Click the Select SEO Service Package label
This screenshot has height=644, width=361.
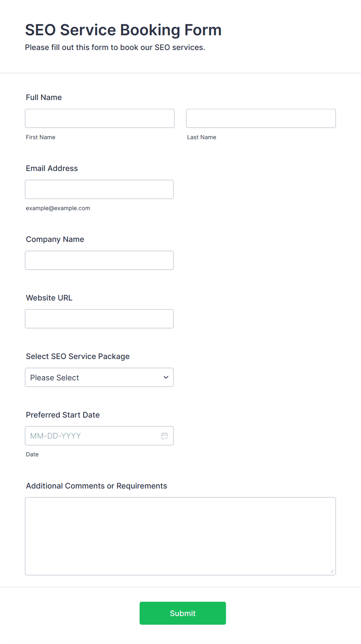78,356
